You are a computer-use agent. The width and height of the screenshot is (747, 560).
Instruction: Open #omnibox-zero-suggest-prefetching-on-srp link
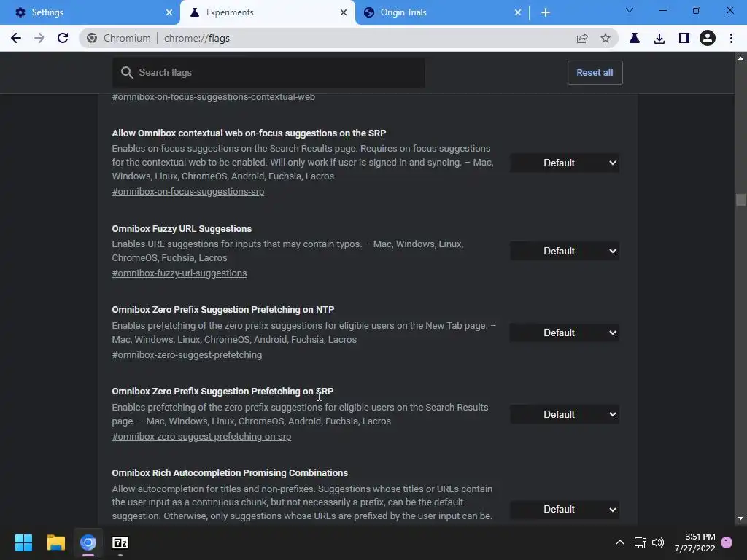tap(201, 437)
